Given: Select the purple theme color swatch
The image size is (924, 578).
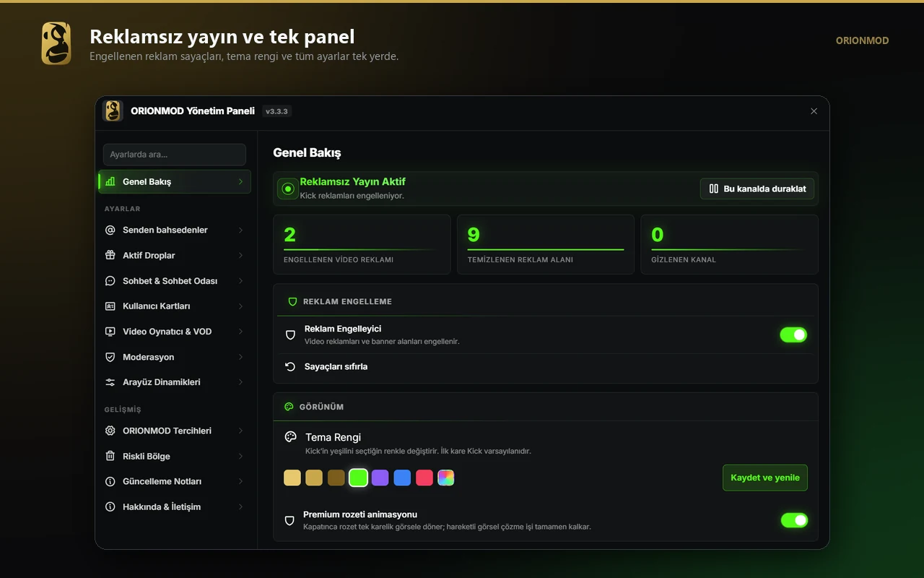Looking at the screenshot, I should [x=380, y=478].
